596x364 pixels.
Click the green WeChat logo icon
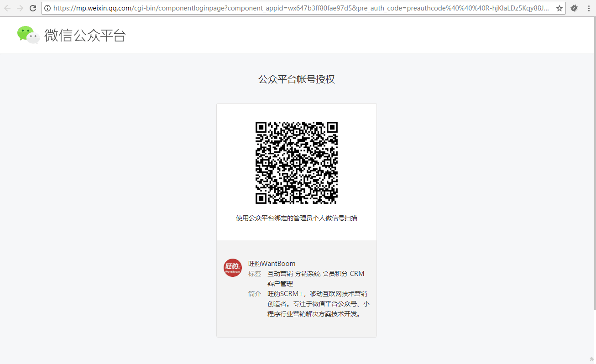click(x=28, y=35)
